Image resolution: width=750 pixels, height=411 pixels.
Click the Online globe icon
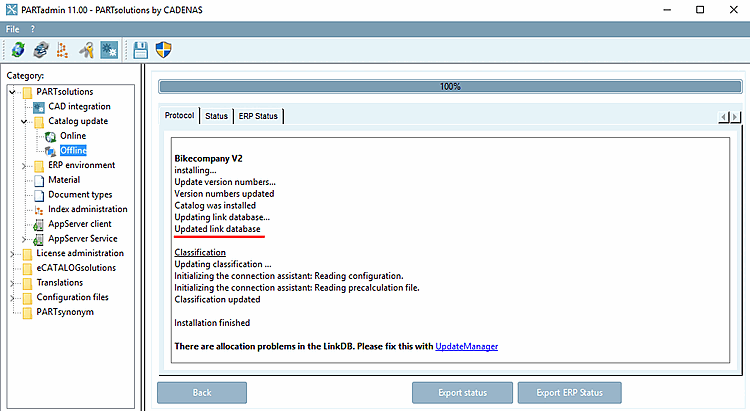point(51,136)
